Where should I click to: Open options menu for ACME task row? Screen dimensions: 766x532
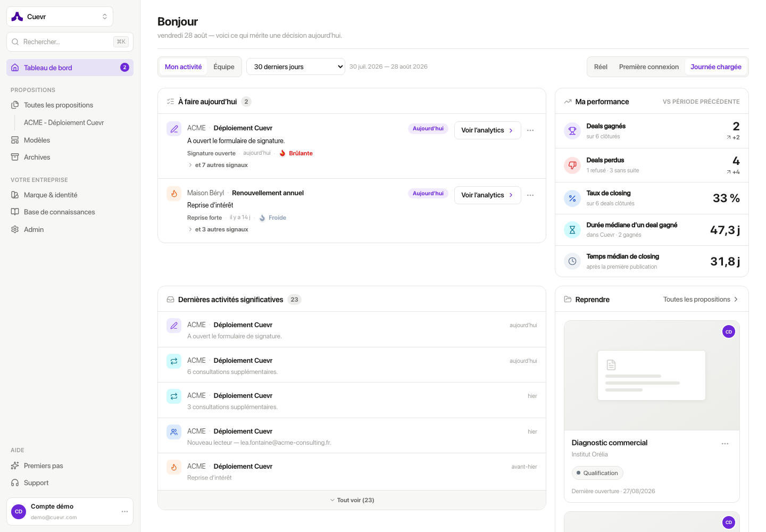pyautogui.click(x=530, y=130)
